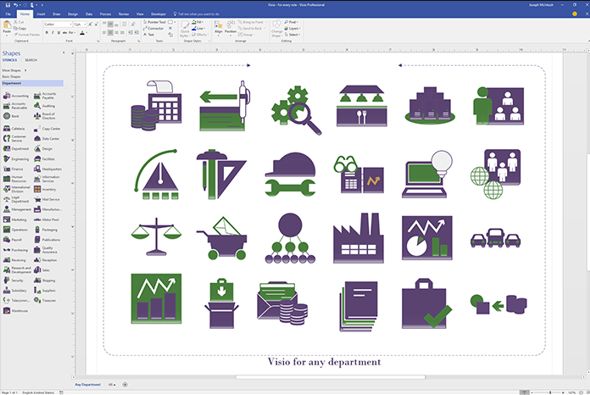Adjust the zoom slider in the status bar
590x395 pixels.
tap(550, 392)
